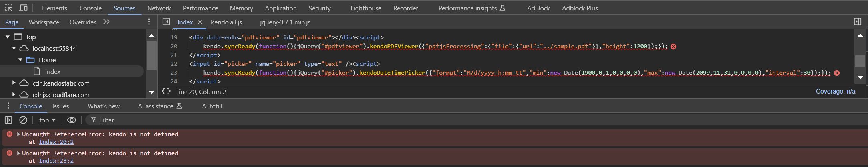Click the pretty print braces icon

[x=166, y=92]
